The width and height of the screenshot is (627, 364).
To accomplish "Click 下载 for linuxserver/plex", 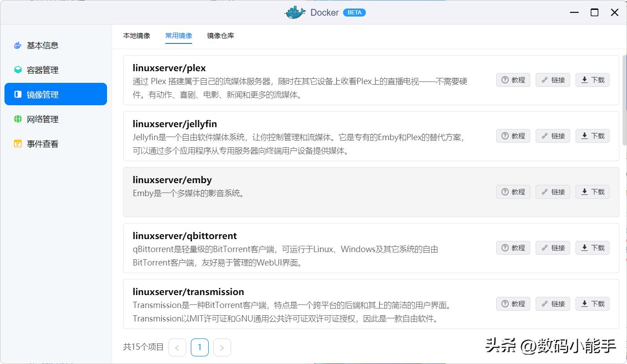I will [592, 80].
